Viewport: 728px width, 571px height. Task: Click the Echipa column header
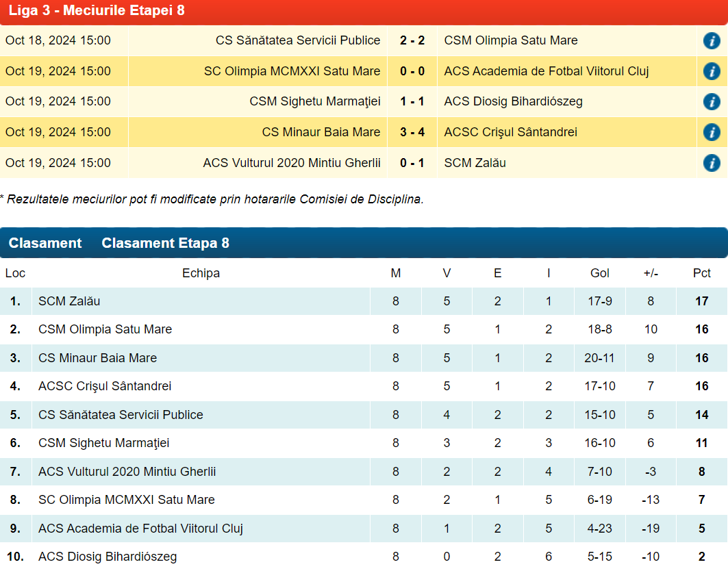click(x=201, y=273)
